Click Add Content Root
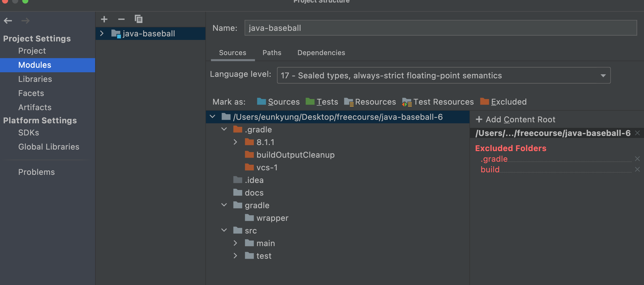Screen dimensions: 644x285 [x=516, y=119]
